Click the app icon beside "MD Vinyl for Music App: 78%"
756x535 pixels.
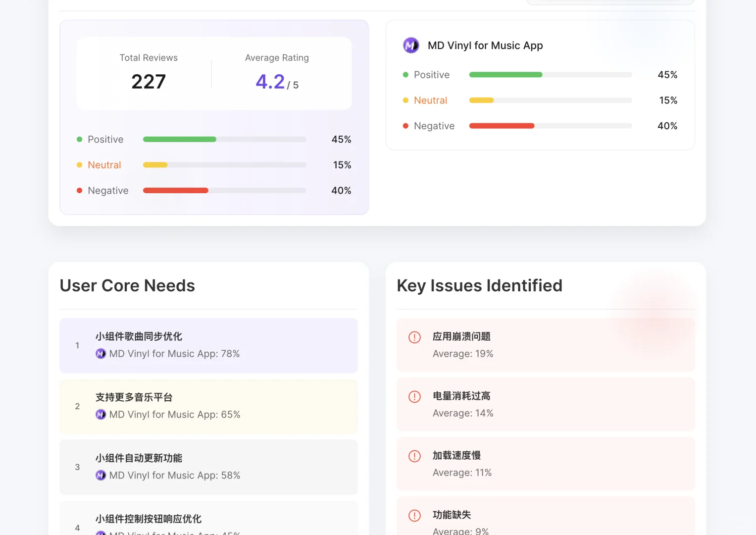tap(101, 354)
